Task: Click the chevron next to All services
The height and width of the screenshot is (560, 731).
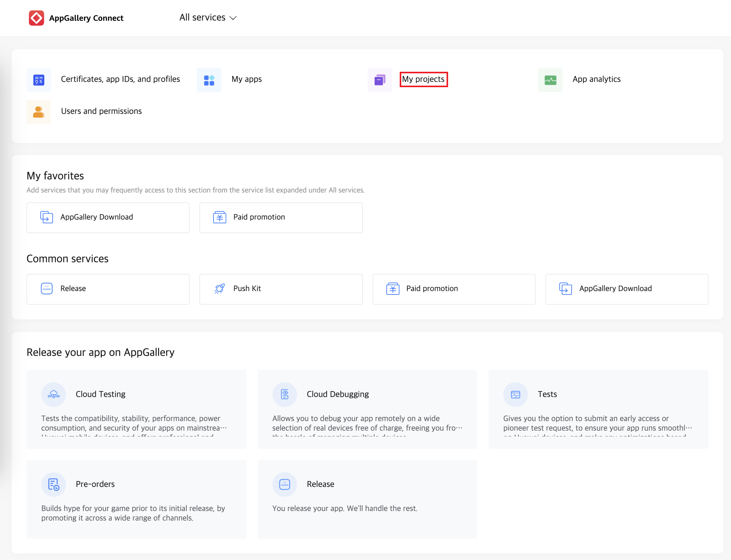Action: (x=233, y=18)
